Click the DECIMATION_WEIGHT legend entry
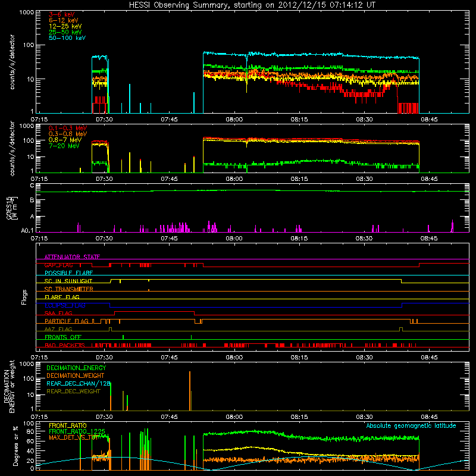Viewport: 476px width, 476px height. [76, 375]
